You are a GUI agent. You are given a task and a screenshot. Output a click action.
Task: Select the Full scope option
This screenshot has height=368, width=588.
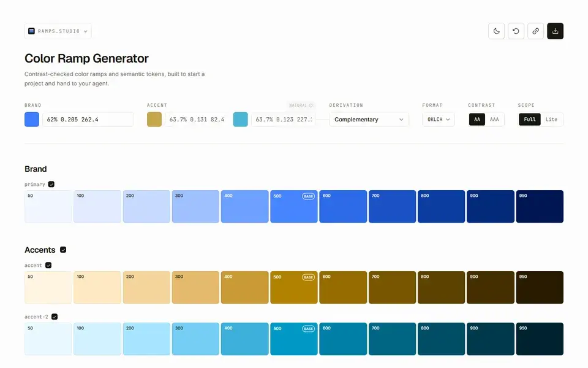click(x=529, y=120)
